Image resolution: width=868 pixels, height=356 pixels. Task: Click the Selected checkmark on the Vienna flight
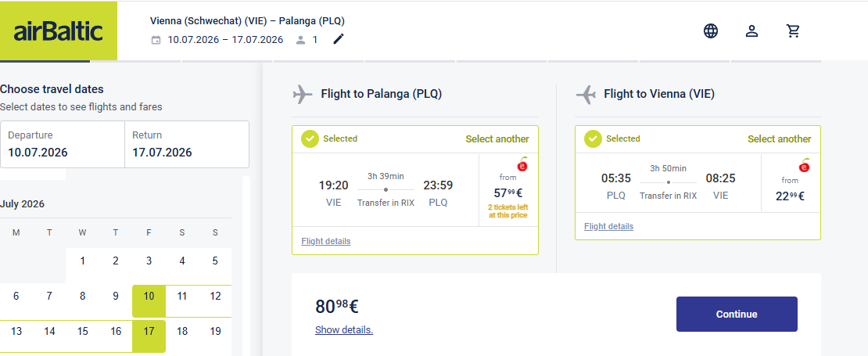(593, 139)
